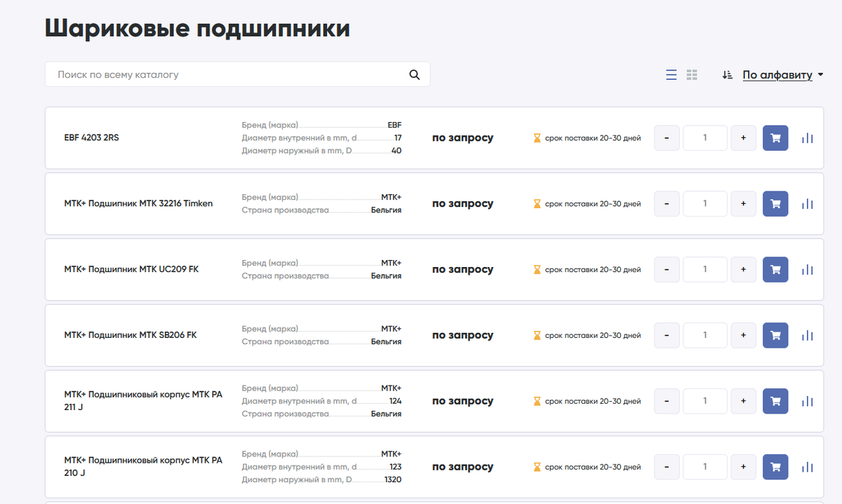Image resolution: width=842 pixels, height=504 pixels.
Task: Compare MTK PA 211 J via bars icon
Action: pos(808,402)
